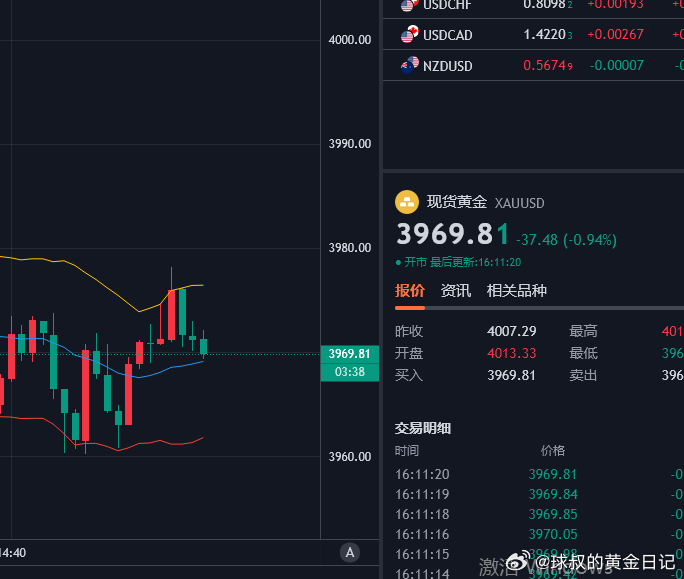The width and height of the screenshot is (684, 579).
Task: Click the 最高 label
Action: [x=583, y=331]
